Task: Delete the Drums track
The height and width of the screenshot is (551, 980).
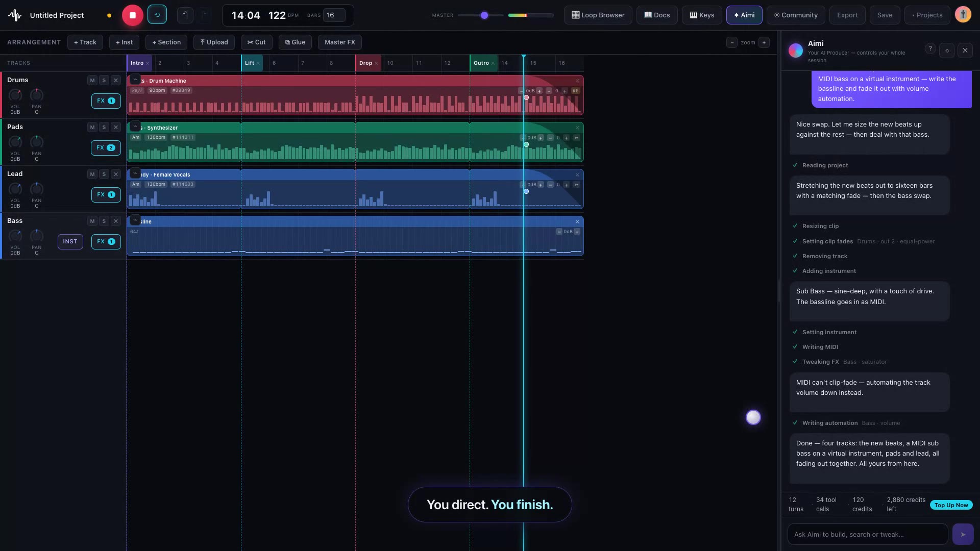Action: pos(116,80)
